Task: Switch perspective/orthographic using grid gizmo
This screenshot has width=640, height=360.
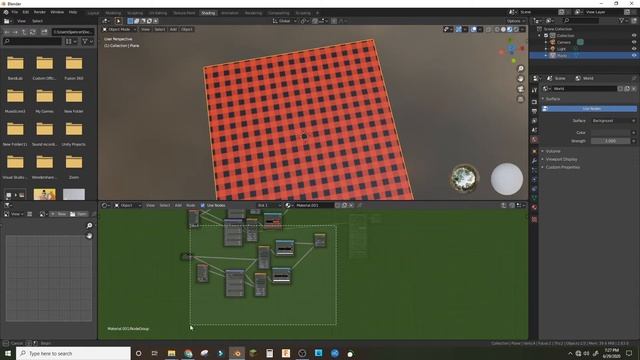Action: 520,99
